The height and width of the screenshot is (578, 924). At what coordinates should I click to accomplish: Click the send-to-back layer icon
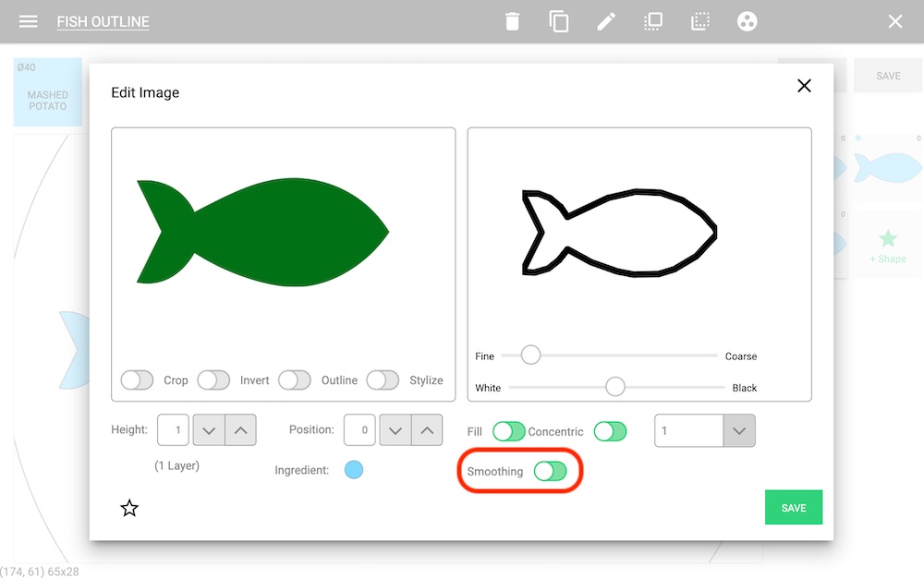point(700,22)
